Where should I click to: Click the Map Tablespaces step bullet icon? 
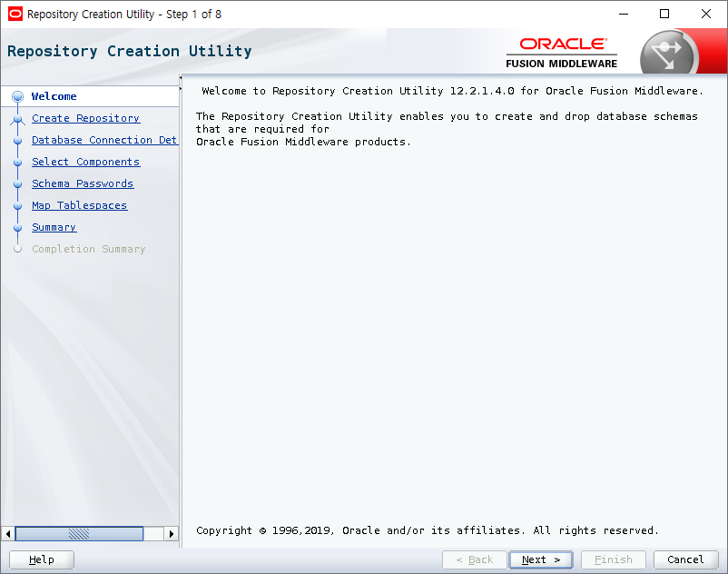point(17,206)
